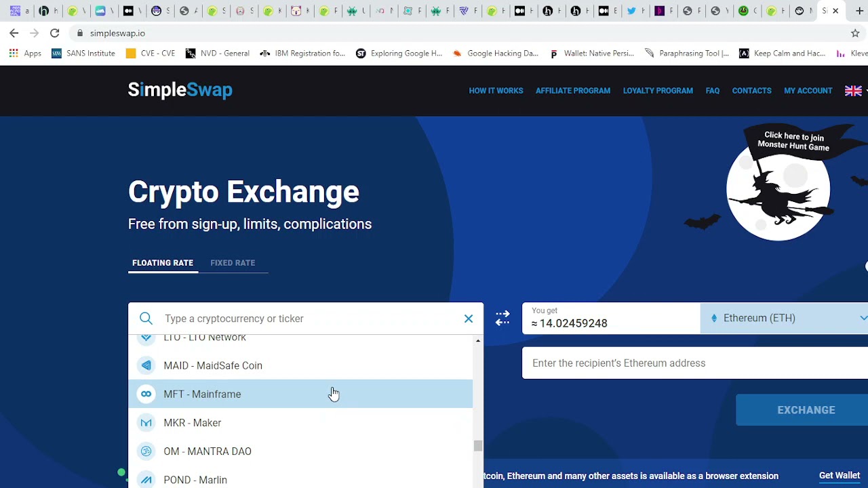868x488 pixels.
Task: Open the language selector UK flag
Action: [853, 91]
